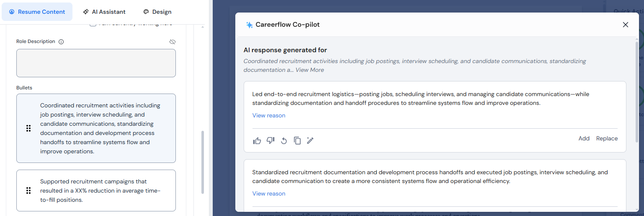644x216 pixels.
Task: Regenerate the first AI response
Action: click(284, 141)
